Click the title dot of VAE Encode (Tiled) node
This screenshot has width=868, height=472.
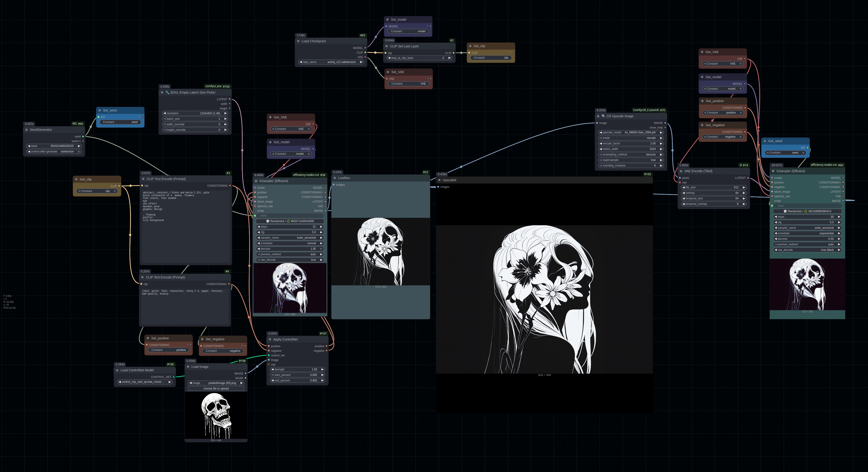click(x=681, y=171)
